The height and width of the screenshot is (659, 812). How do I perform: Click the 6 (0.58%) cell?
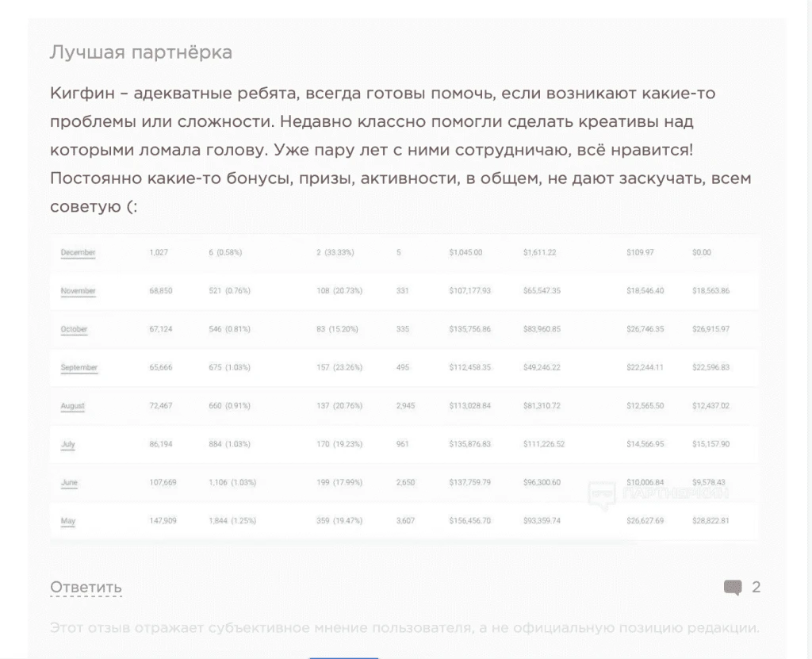(x=225, y=252)
